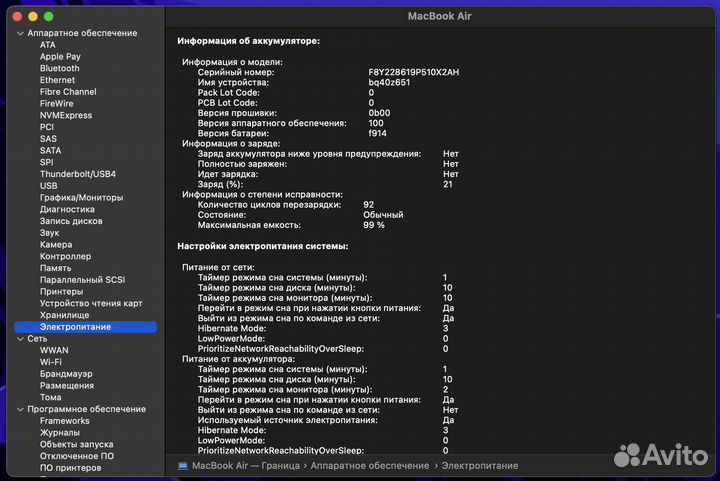
Task: Click MacBook Air — Граница in path bar
Action: tap(246, 466)
